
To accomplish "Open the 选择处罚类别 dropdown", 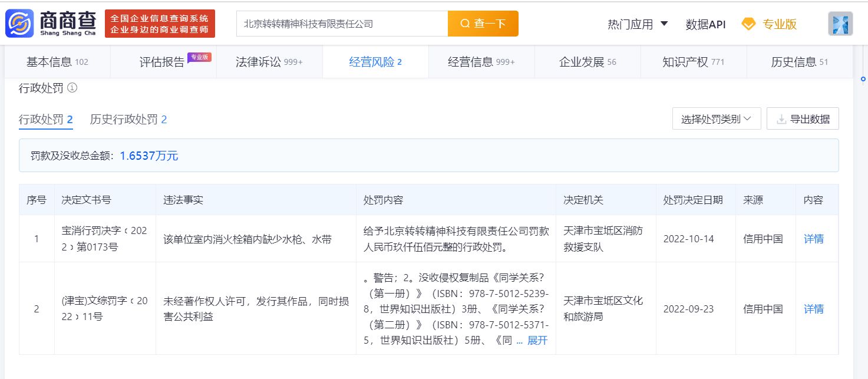I will click(717, 119).
